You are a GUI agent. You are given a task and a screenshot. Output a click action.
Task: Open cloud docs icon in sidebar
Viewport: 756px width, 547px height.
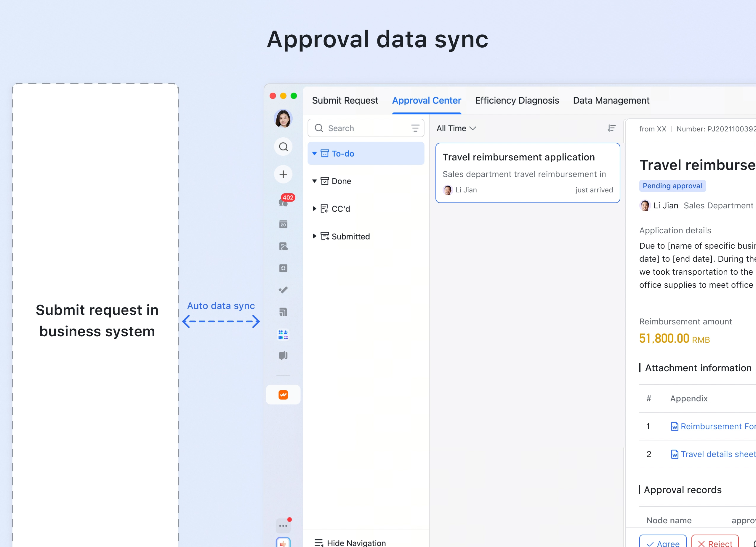(x=283, y=246)
